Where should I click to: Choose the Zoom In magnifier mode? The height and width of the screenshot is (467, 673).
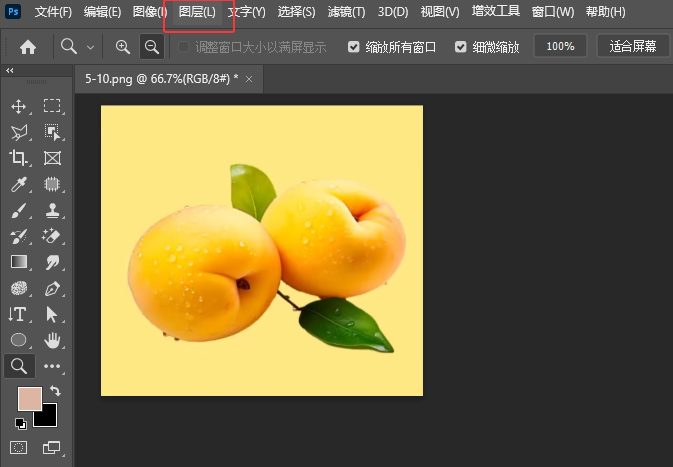(x=123, y=46)
